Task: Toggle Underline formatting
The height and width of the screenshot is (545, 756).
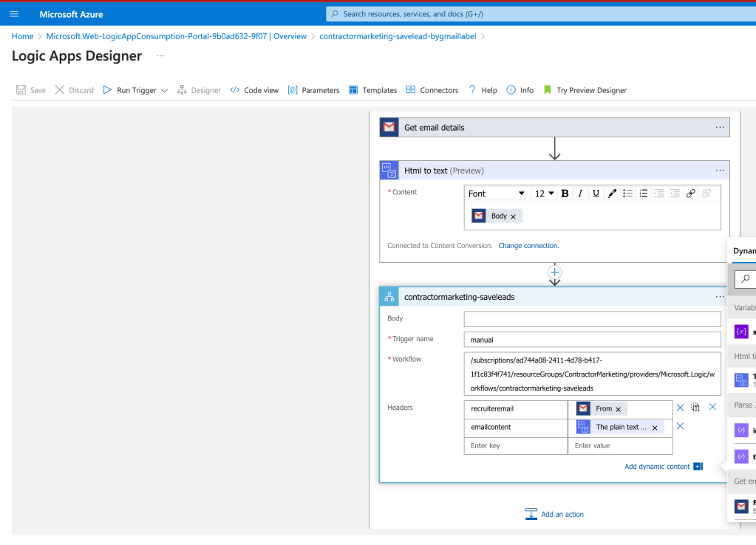Action: coord(596,193)
